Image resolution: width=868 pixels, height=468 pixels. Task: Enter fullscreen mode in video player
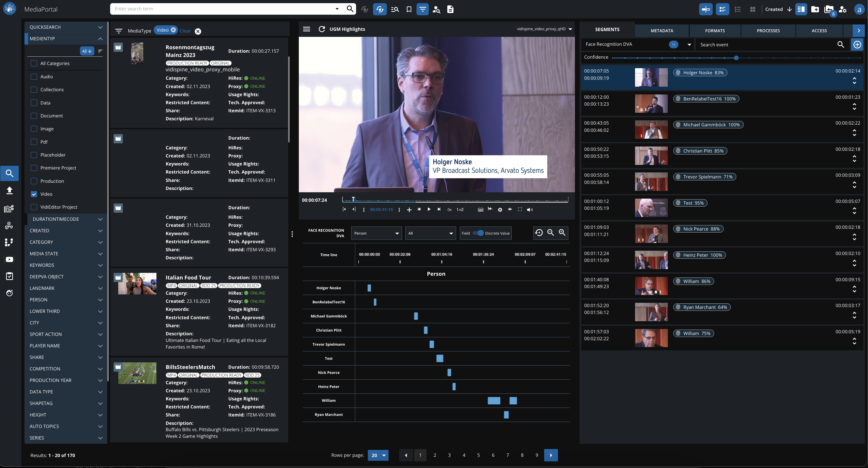(520, 209)
